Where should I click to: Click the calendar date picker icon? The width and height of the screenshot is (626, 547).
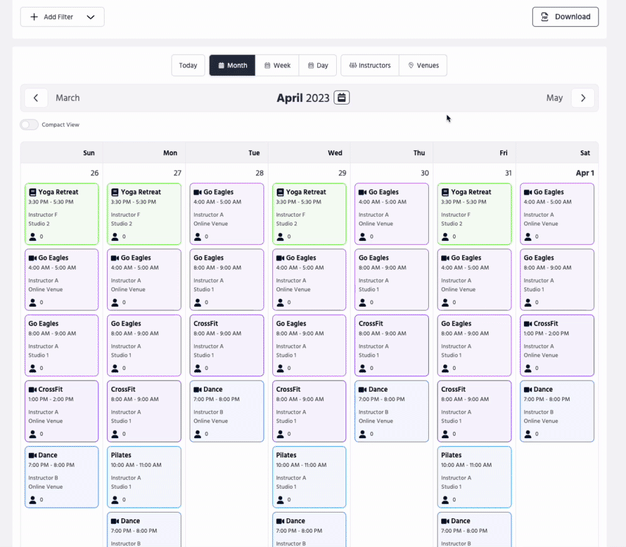[x=341, y=98]
